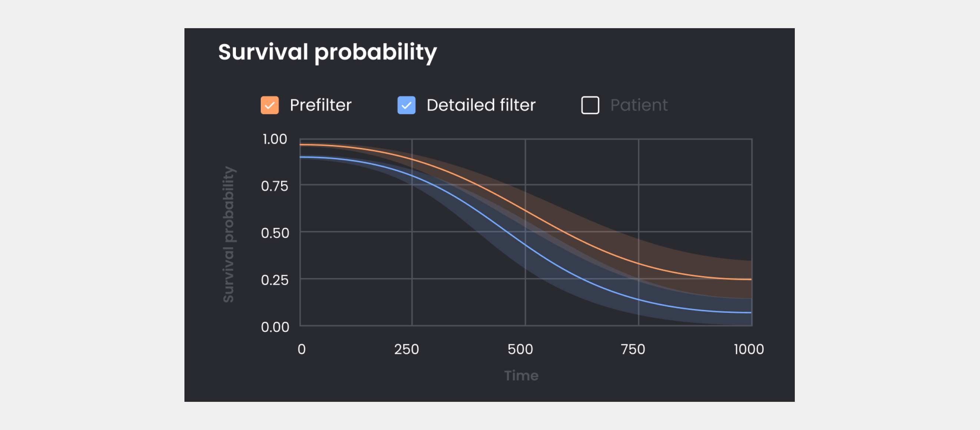Click the 1.00 y-axis tick label
The width and height of the screenshot is (980, 430).
(275, 139)
